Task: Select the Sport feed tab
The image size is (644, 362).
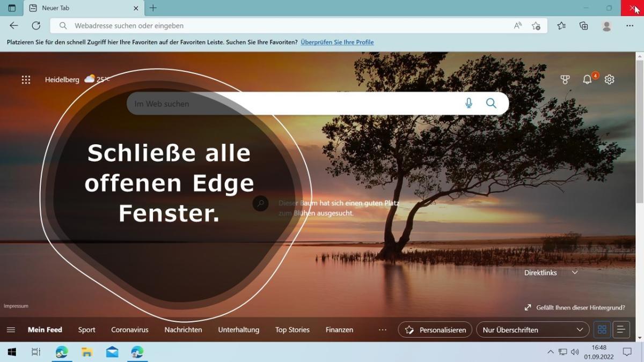Action: (x=86, y=330)
